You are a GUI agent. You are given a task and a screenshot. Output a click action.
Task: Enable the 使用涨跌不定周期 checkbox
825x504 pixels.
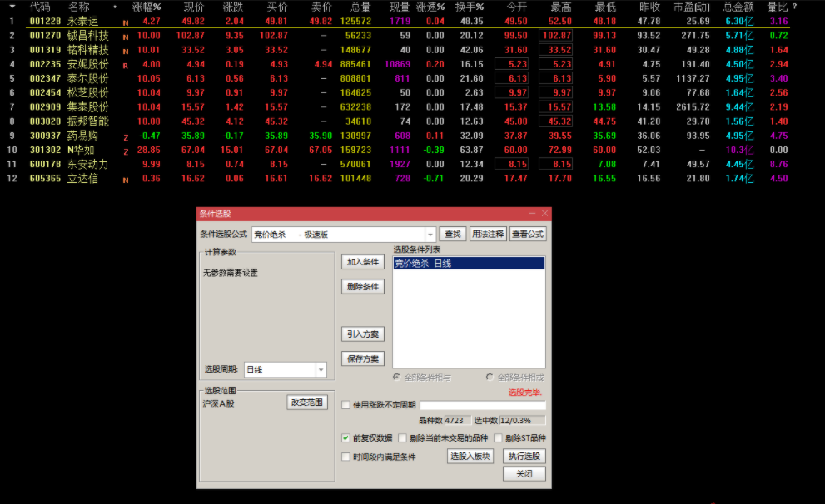[346, 405]
